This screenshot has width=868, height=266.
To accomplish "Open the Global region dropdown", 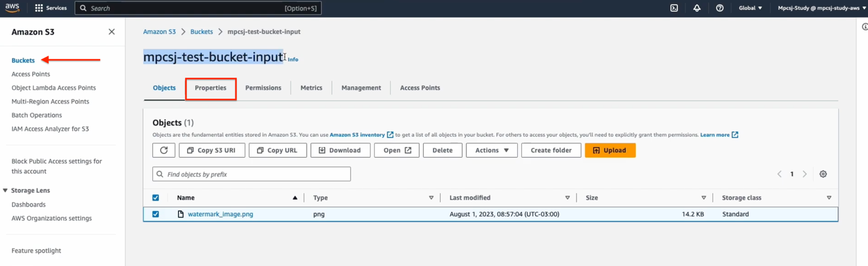I will pos(750,8).
